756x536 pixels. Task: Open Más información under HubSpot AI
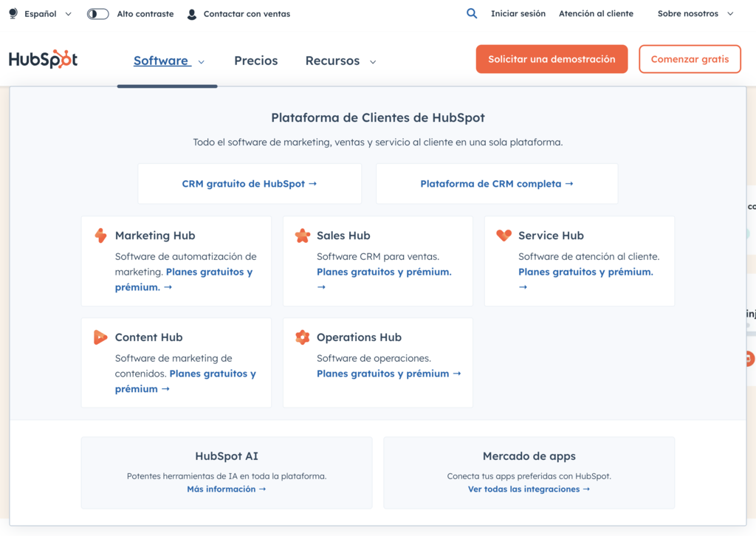[x=226, y=489]
